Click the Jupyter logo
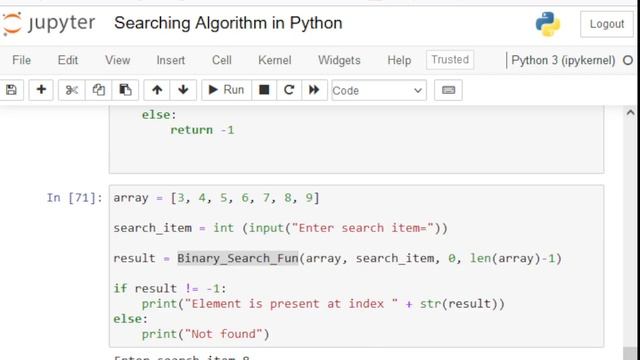640x360 pixels. tap(48, 23)
